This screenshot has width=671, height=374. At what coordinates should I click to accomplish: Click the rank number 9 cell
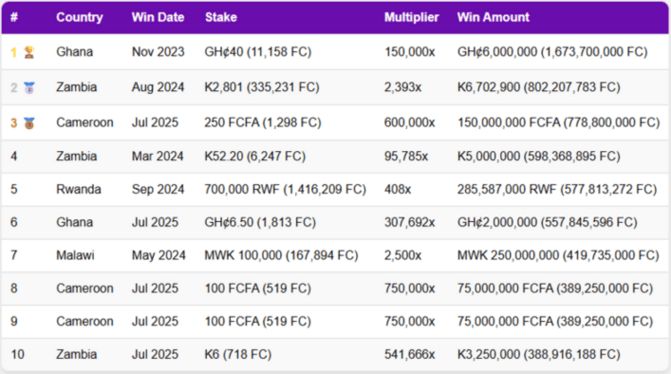[x=14, y=321]
